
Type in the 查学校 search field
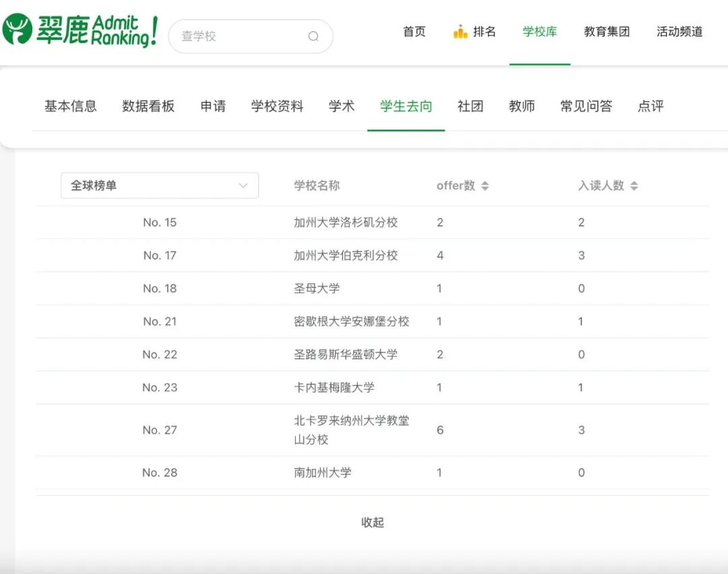pyautogui.click(x=239, y=36)
